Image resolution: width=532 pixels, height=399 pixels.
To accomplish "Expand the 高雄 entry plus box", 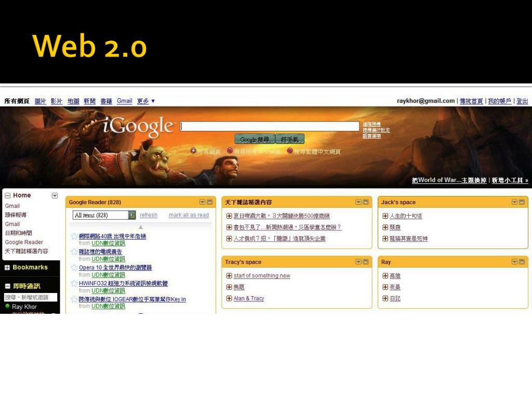I will (385, 275).
